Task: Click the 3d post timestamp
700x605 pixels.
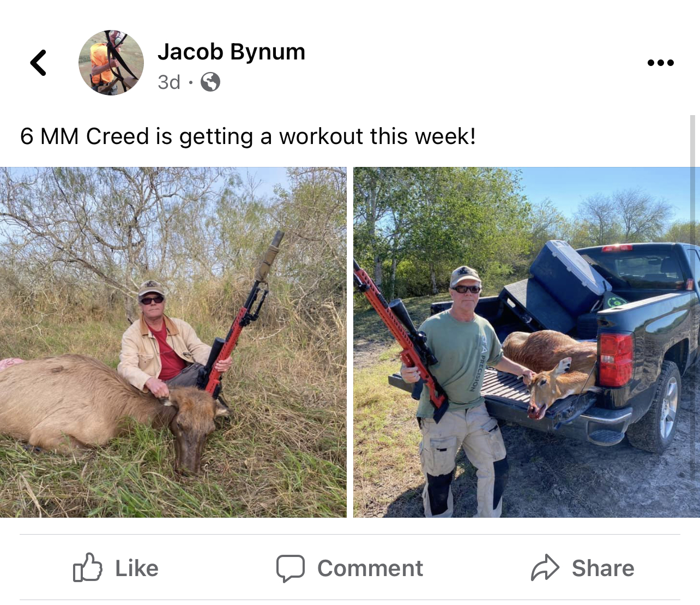Action: point(168,82)
